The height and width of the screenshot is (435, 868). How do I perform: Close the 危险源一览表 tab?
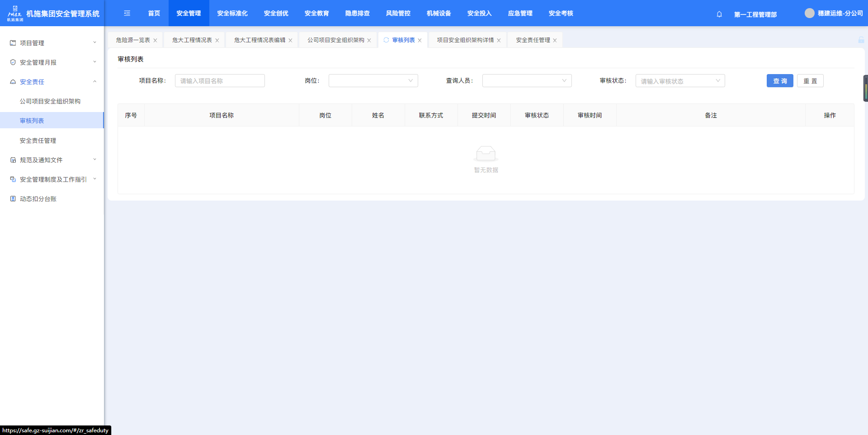155,41
